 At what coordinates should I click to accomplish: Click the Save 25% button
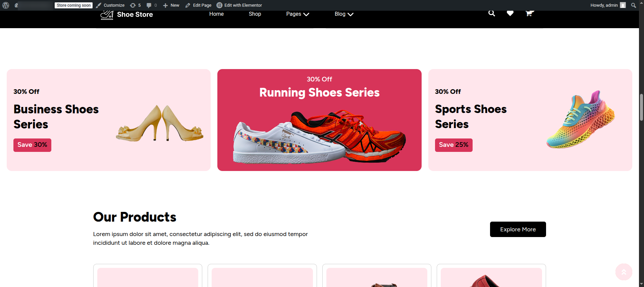[x=453, y=145]
